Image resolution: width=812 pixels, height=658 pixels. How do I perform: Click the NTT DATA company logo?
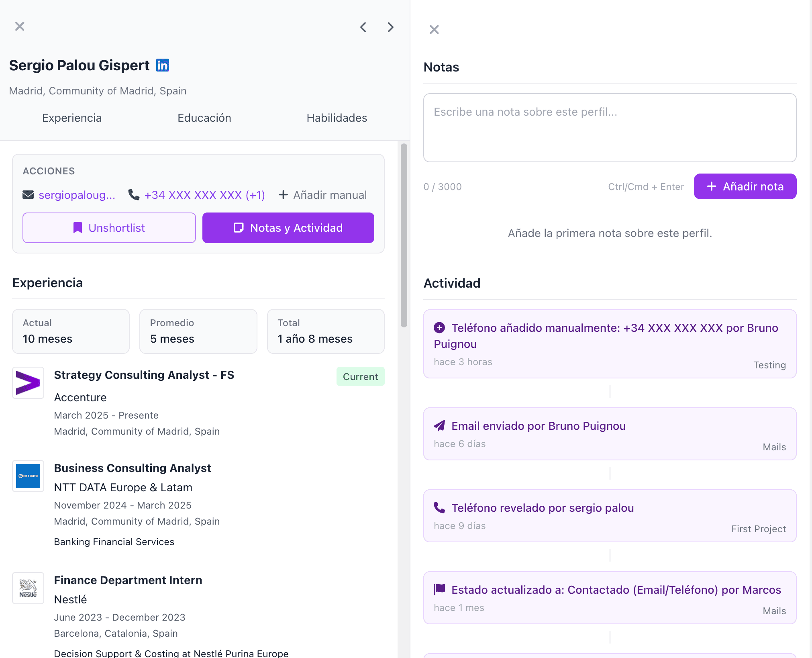point(28,476)
